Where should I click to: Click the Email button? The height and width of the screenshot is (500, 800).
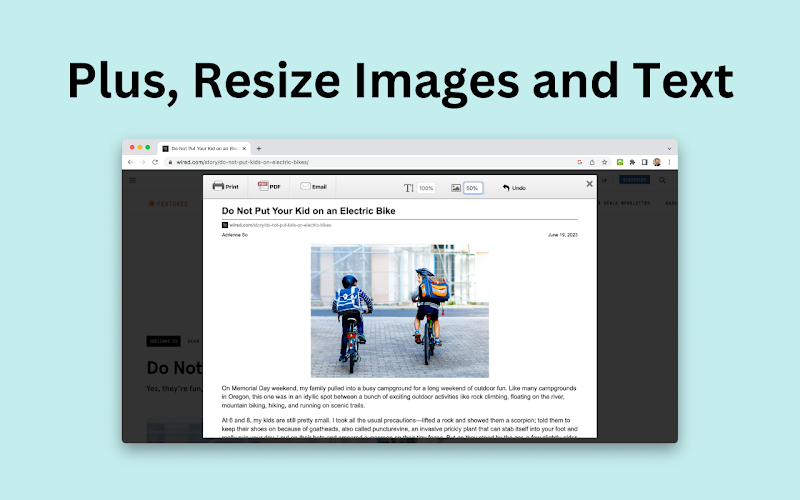pos(313,186)
